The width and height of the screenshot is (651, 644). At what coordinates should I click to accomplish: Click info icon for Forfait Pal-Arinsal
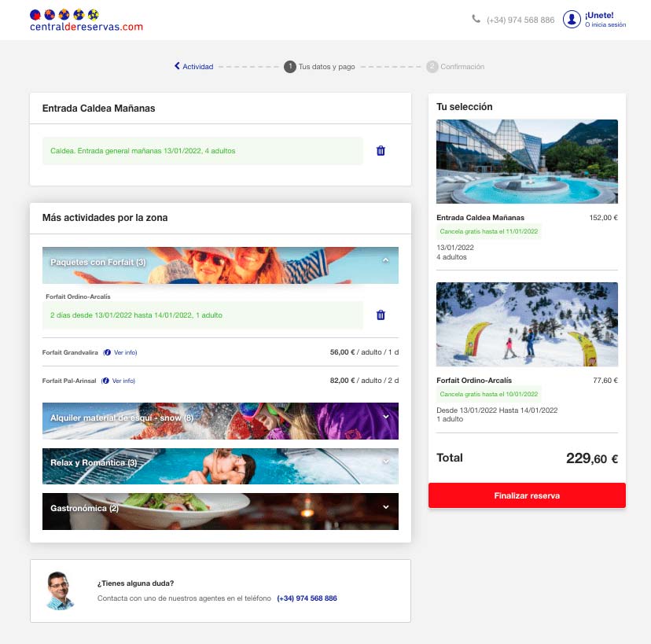click(105, 381)
